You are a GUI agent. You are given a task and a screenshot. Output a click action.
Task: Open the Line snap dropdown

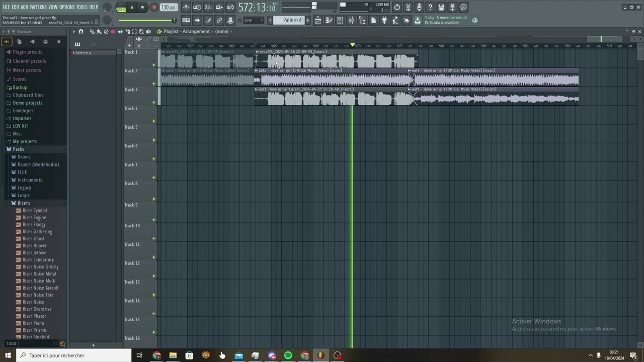pos(254,20)
